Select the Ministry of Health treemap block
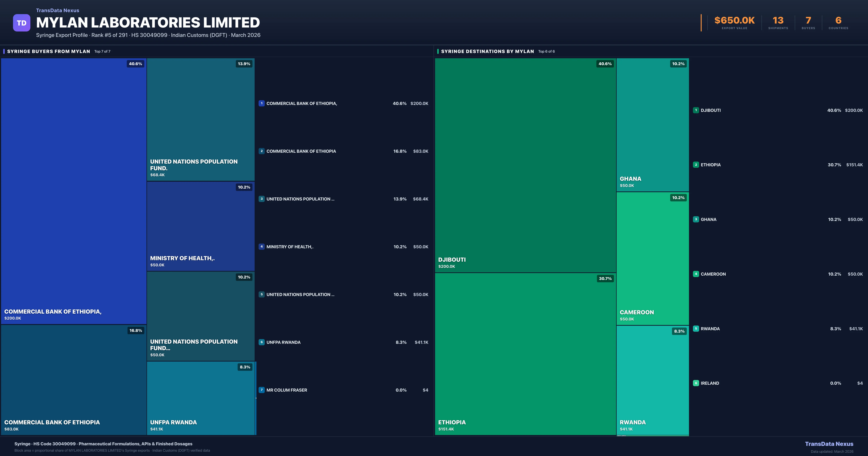The width and height of the screenshot is (868, 456). click(x=201, y=226)
